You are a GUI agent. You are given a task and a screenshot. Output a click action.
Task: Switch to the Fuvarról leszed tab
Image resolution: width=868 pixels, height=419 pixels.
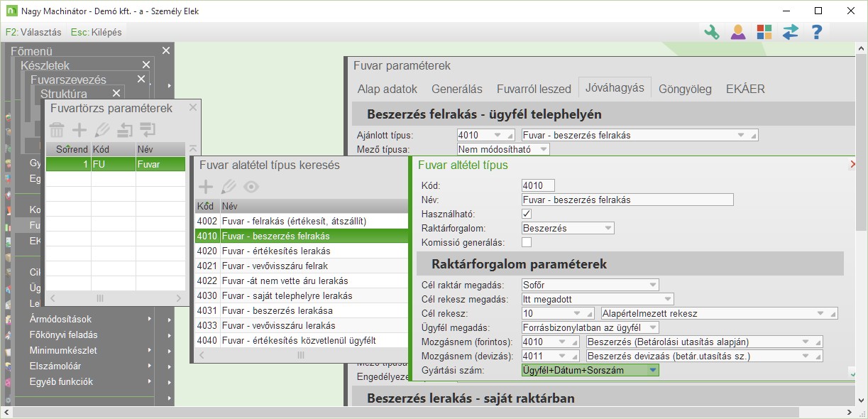[533, 89]
